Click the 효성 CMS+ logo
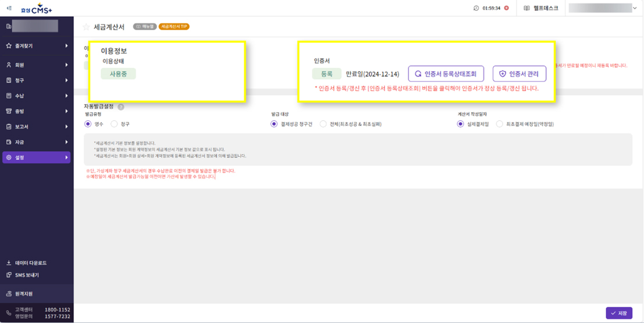 click(37, 8)
